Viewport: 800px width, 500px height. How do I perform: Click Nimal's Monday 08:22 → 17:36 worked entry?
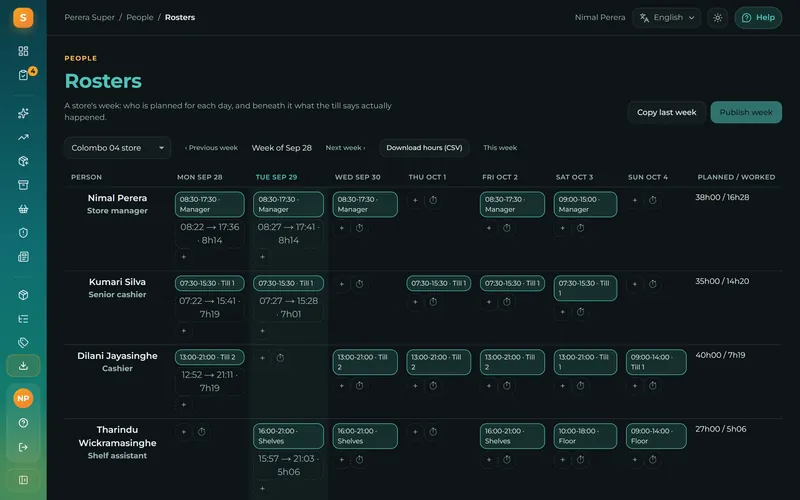coord(210,234)
